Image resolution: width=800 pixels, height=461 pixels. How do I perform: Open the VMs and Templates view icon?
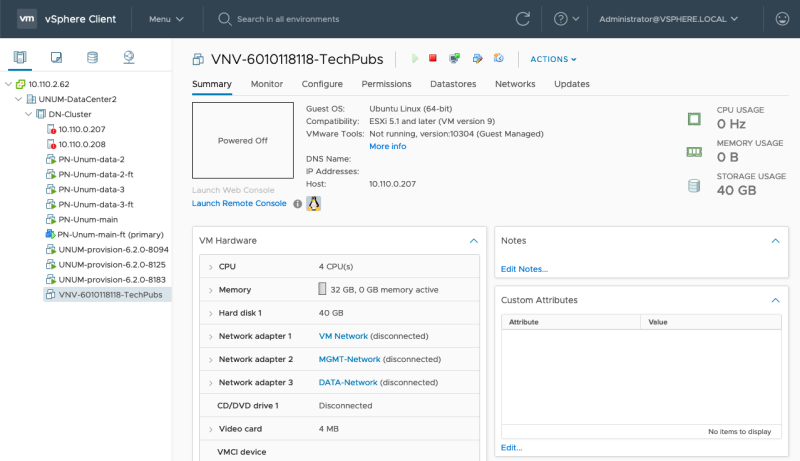pyautogui.click(x=56, y=57)
